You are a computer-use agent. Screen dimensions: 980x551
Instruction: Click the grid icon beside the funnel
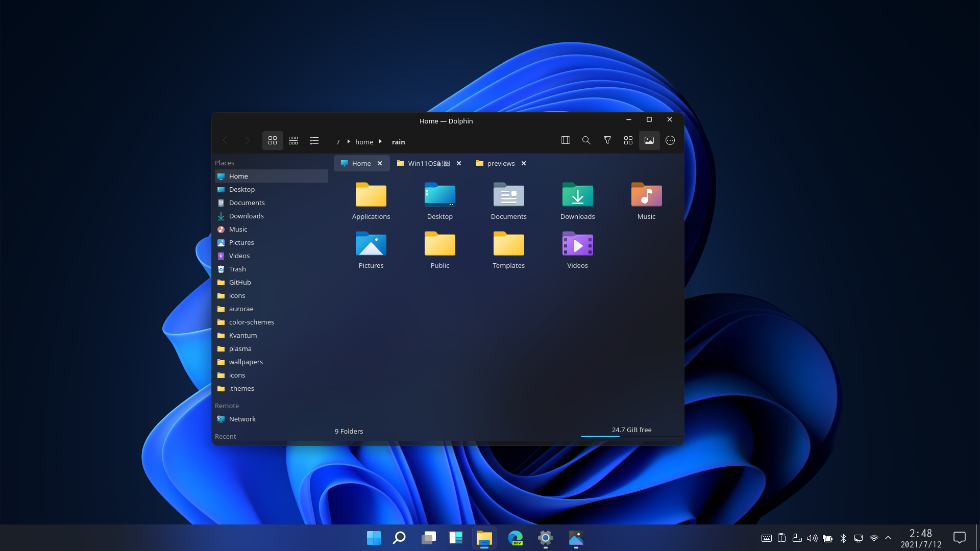628,140
